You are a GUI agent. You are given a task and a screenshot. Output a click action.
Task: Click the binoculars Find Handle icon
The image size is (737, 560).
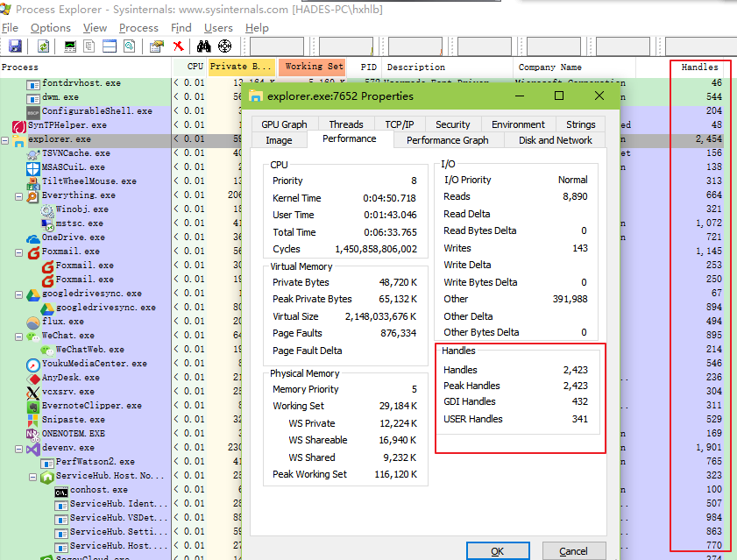(204, 46)
